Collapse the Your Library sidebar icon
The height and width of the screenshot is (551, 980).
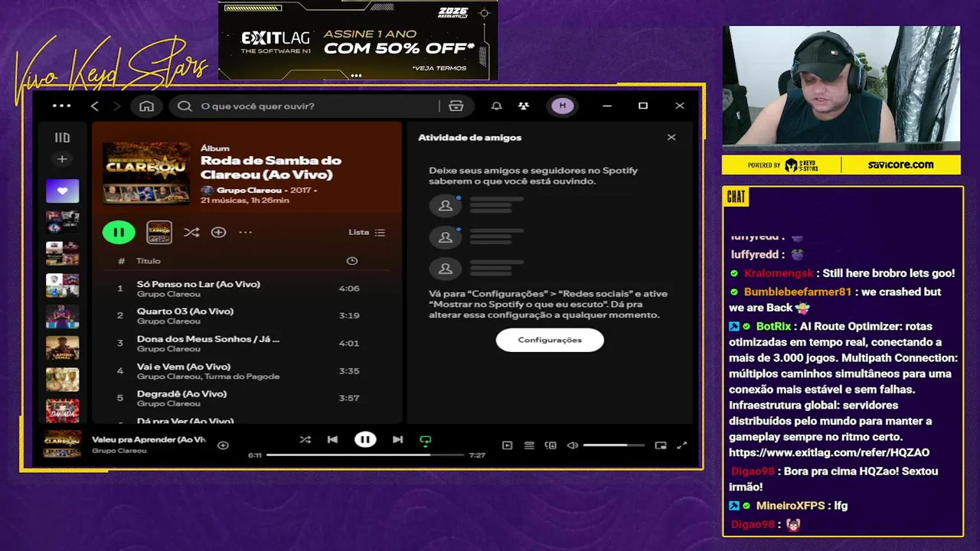tap(62, 138)
